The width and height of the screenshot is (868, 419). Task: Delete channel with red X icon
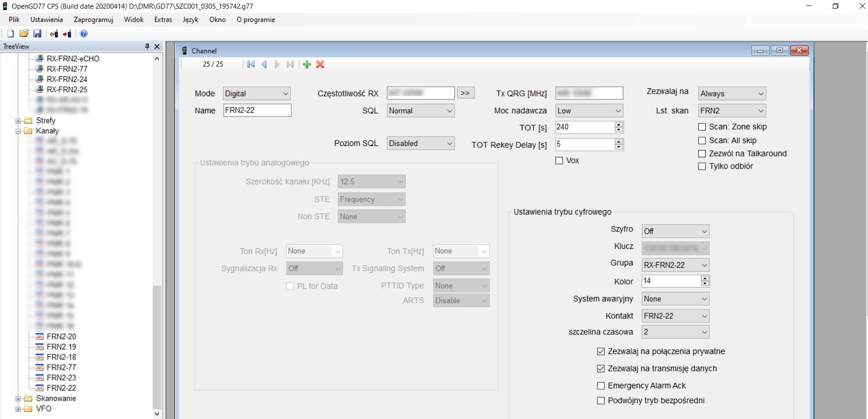[x=320, y=64]
